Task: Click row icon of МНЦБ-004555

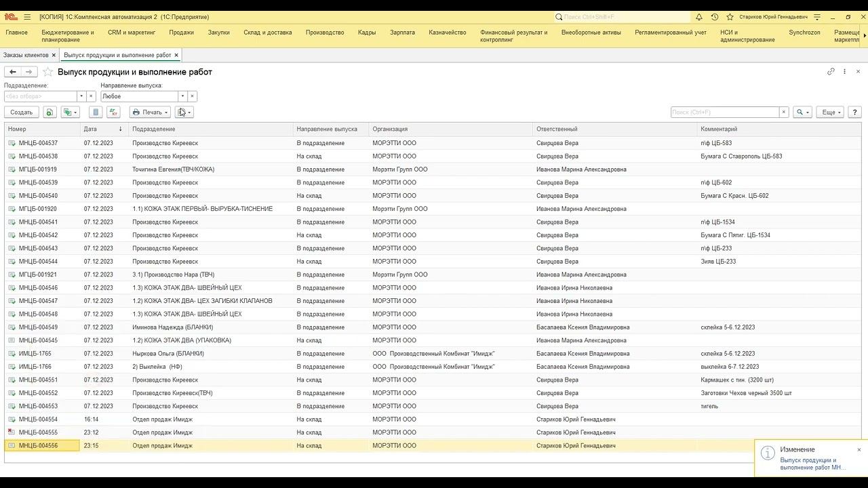Action: pyautogui.click(x=12, y=432)
